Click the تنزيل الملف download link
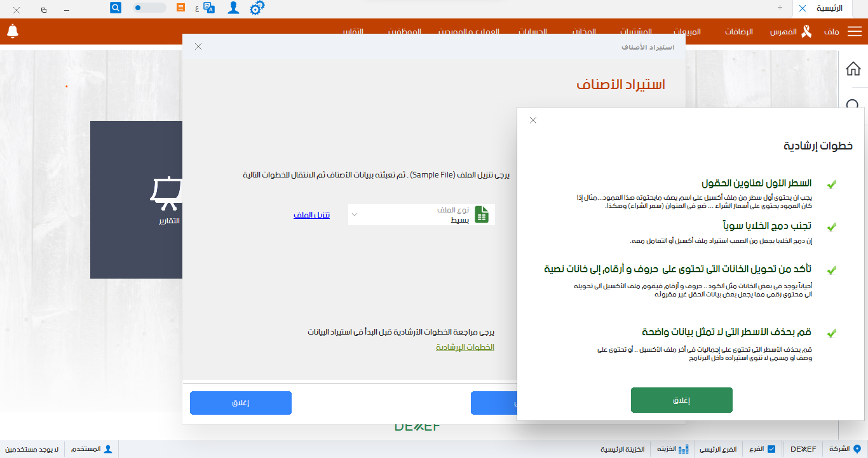The width and height of the screenshot is (868, 458). 311,215
